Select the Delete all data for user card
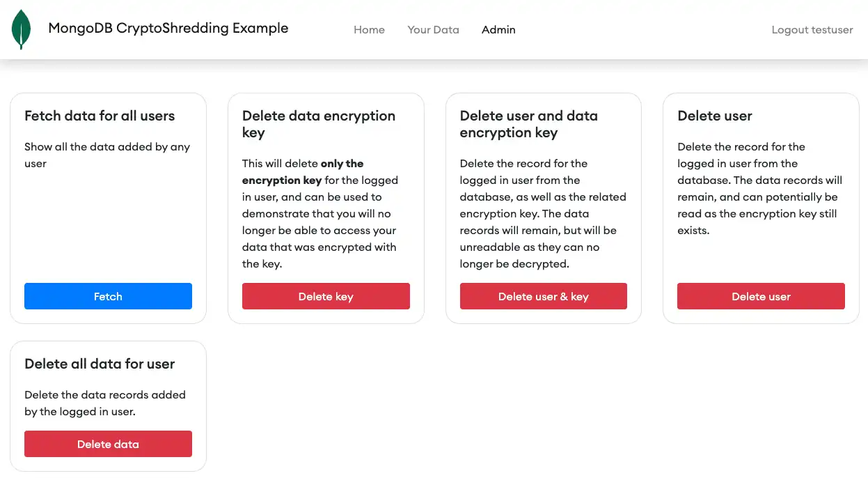Image resolution: width=868 pixels, height=478 pixels. [x=108, y=406]
